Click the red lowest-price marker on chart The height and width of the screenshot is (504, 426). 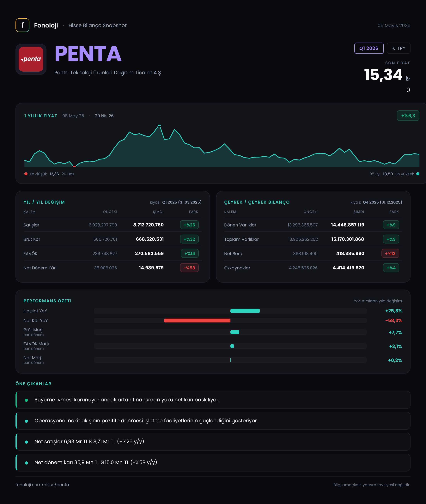(74, 167)
